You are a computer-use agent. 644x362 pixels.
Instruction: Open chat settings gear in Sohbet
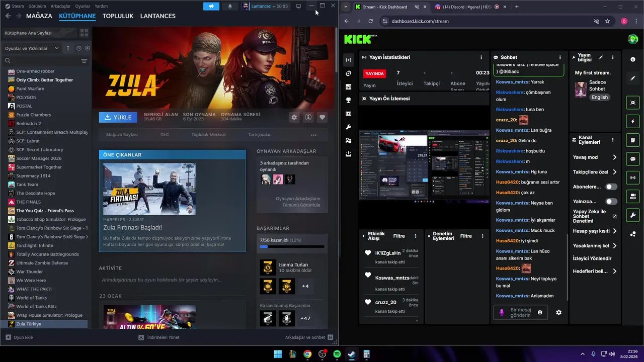pyautogui.click(x=558, y=312)
